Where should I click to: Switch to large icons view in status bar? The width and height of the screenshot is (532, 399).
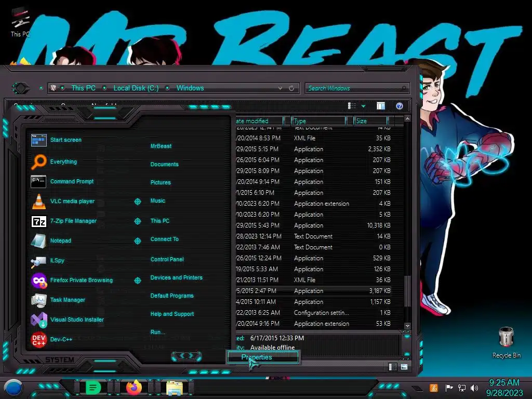click(404, 367)
